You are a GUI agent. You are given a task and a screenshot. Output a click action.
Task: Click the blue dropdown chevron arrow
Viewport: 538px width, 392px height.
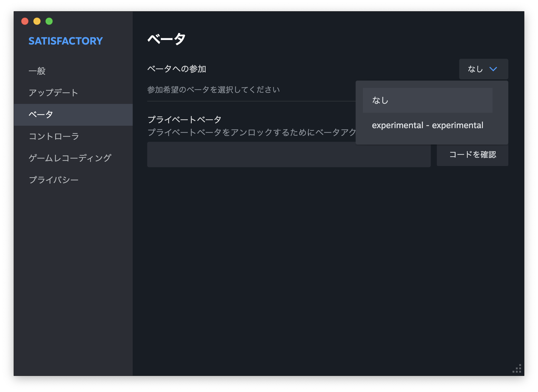click(x=493, y=69)
